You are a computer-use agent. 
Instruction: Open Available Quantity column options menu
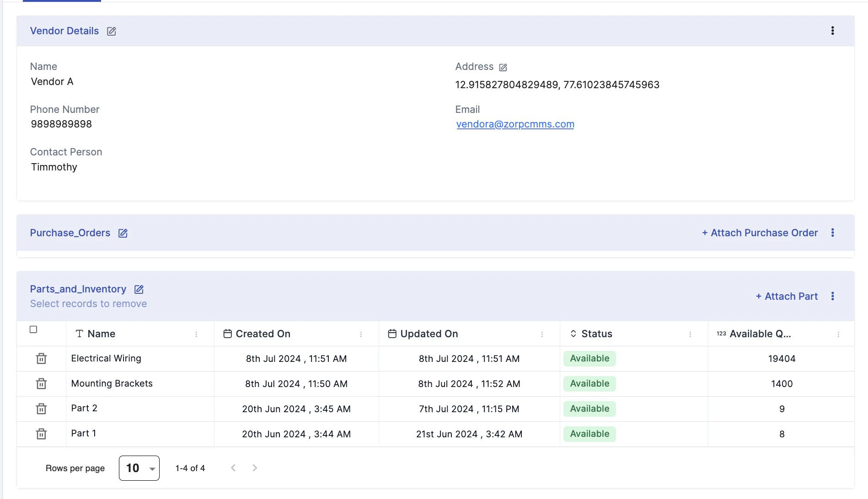coord(838,334)
